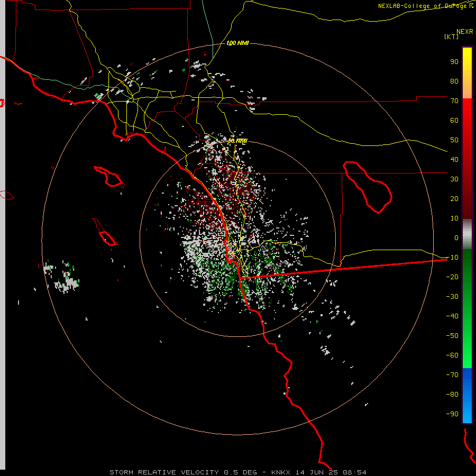The image size is (476, 476).
Task: Click the STORM RELATIVE VELOCITY caption text
Action: tap(164, 472)
